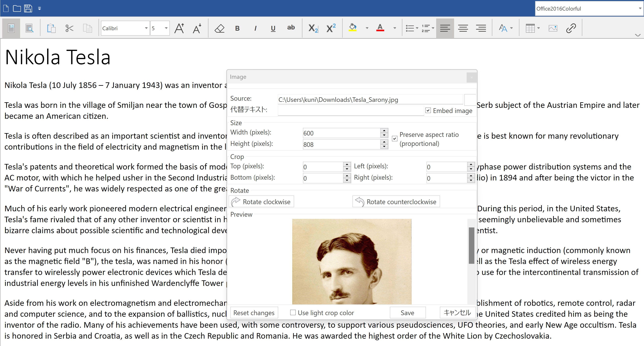Clear formatting with the eraser icon
The height and width of the screenshot is (346, 644).
tap(220, 28)
